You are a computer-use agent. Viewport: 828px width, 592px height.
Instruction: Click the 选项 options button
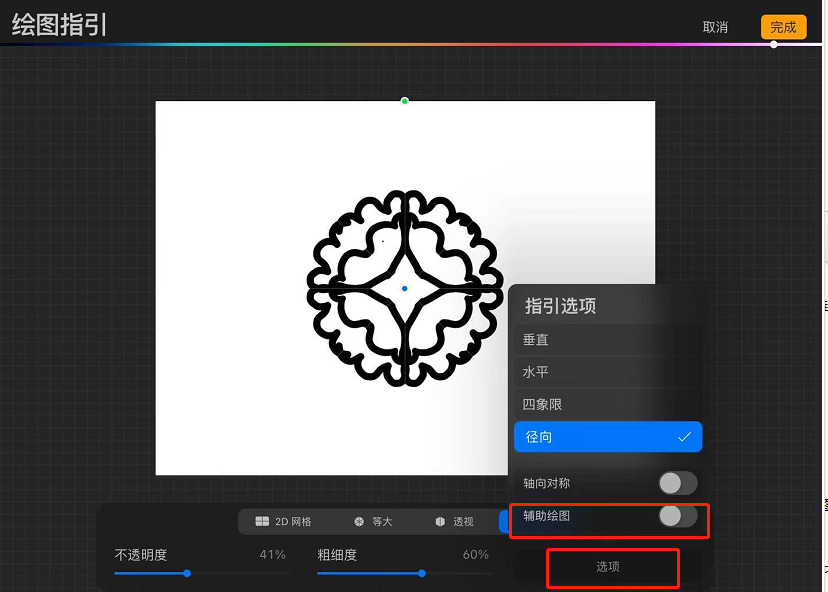pos(608,567)
